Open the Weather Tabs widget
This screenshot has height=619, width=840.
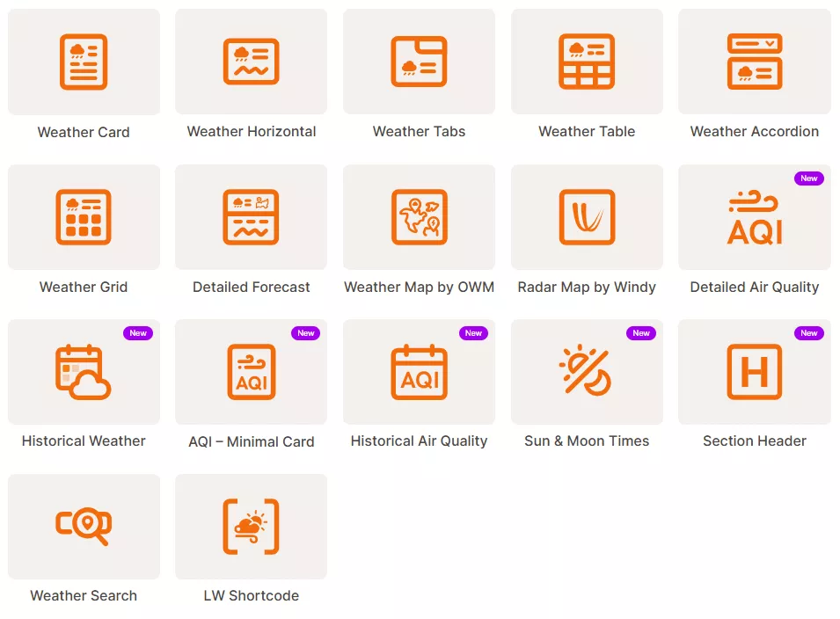point(419,61)
